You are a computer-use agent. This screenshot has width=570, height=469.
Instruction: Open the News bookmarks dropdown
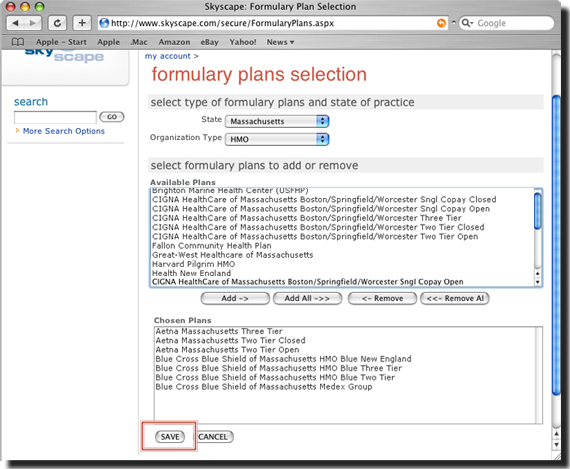coord(280,42)
